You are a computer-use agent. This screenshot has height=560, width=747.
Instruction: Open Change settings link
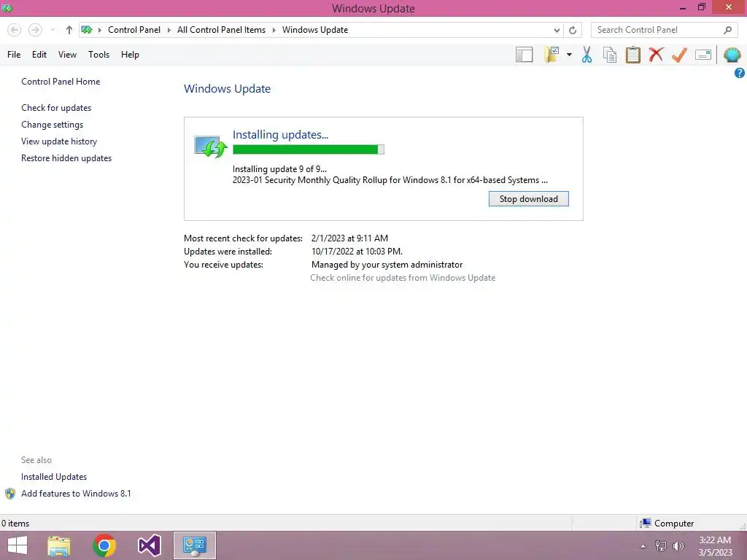52,124
